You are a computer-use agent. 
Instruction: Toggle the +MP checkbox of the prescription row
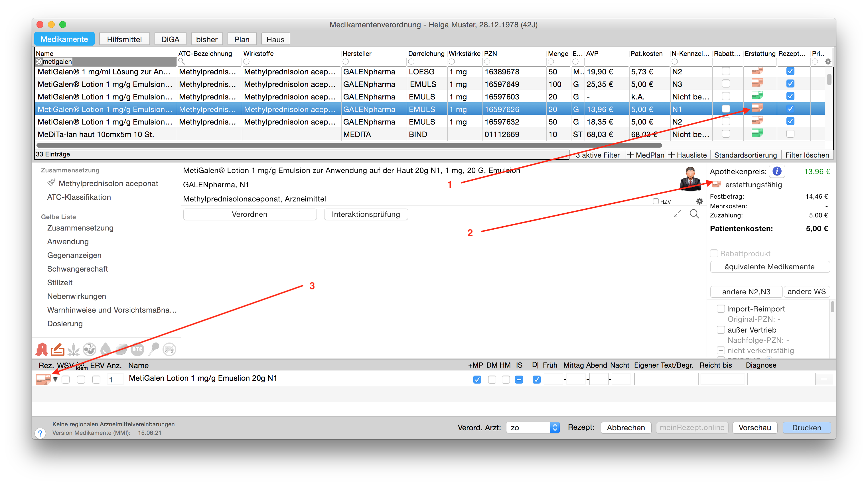click(x=477, y=380)
